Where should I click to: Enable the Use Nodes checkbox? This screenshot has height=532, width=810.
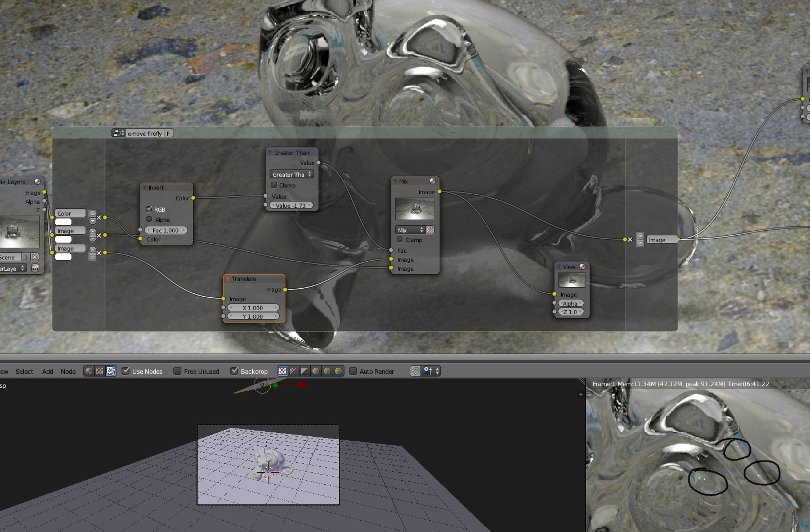click(126, 371)
